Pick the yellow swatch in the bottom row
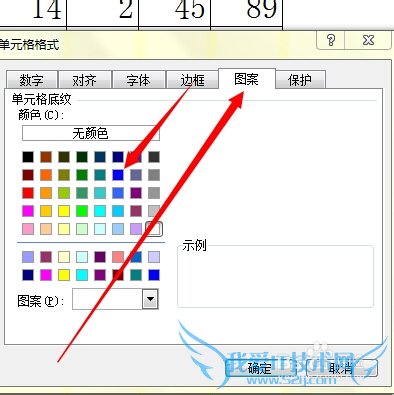 tap(64, 275)
